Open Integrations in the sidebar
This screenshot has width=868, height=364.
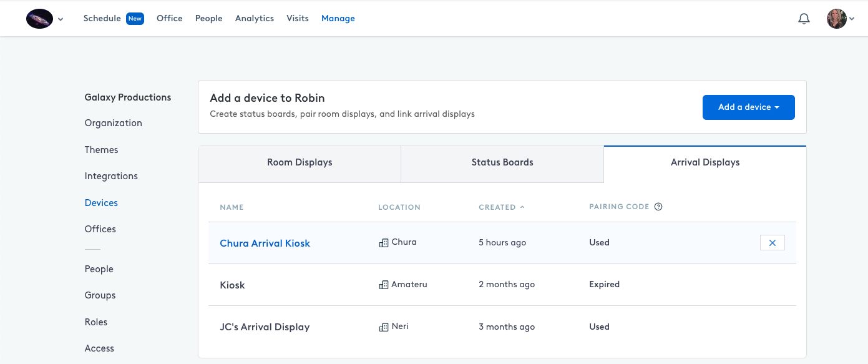coord(111,176)
